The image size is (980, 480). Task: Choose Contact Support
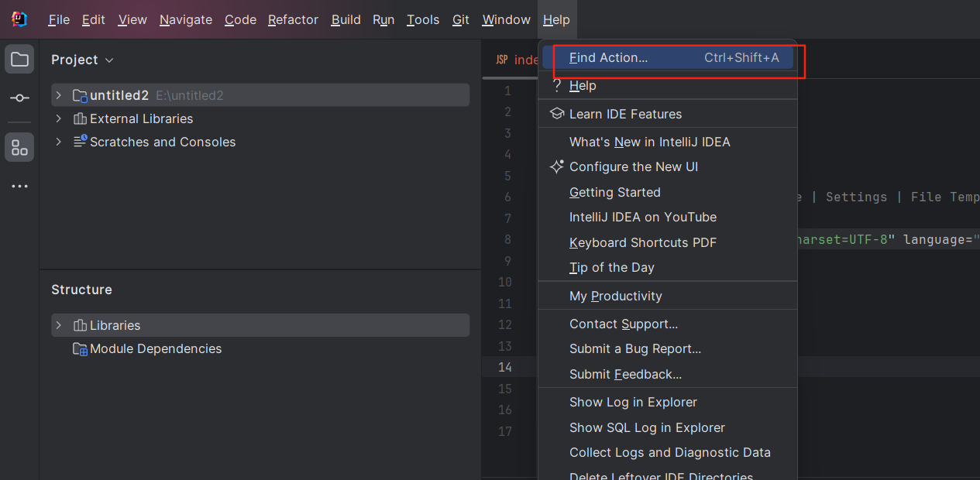[x=668, y=324]
